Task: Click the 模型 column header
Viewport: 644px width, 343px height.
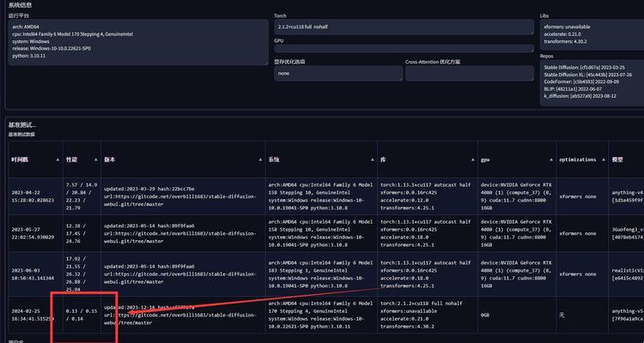Action: tap(626, 159)
